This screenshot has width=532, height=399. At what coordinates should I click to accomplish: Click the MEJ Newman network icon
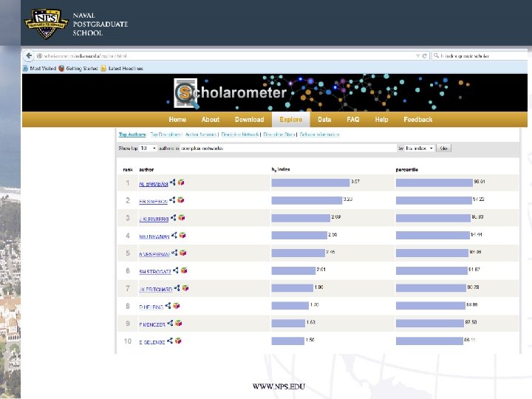tap(174, 235)
